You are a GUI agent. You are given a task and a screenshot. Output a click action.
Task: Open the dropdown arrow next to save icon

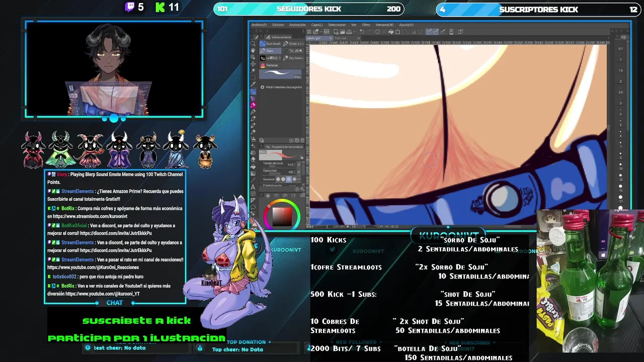pos(354,32)
